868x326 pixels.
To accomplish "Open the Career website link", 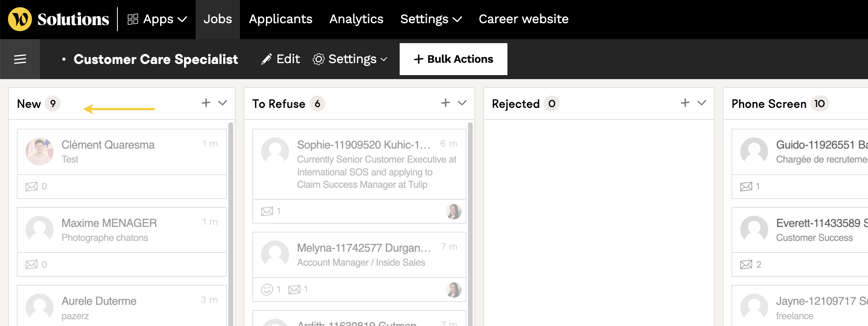I will pos(523,19).
